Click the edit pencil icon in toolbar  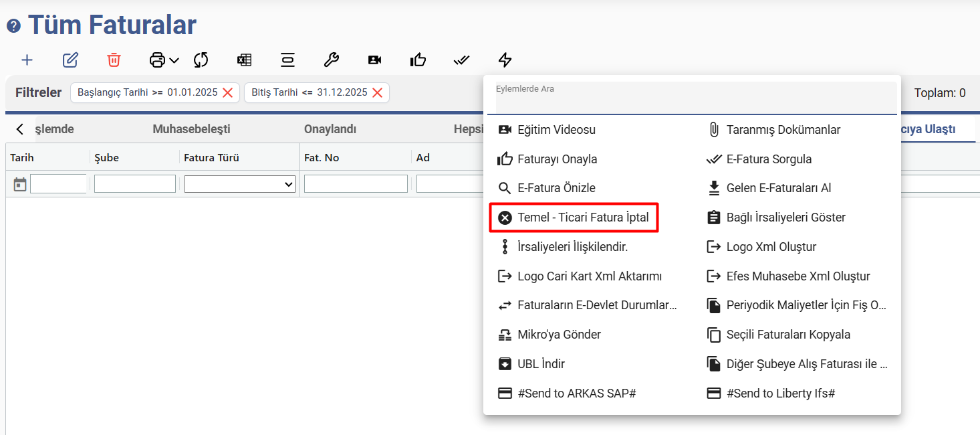(70, 60)
